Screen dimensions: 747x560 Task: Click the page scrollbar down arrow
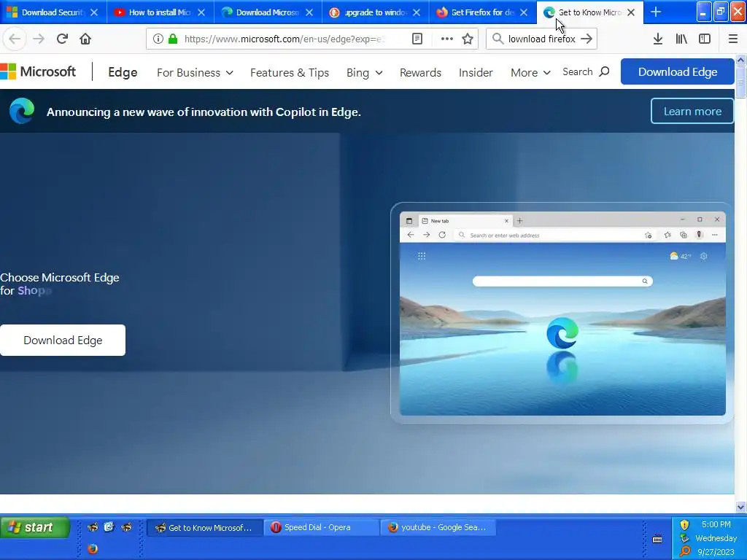(x=740, y=507)
